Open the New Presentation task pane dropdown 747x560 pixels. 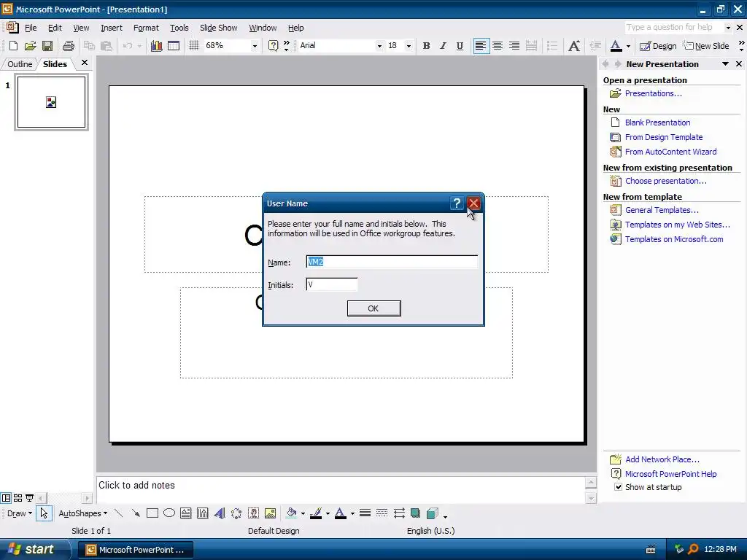click(725, 64)
